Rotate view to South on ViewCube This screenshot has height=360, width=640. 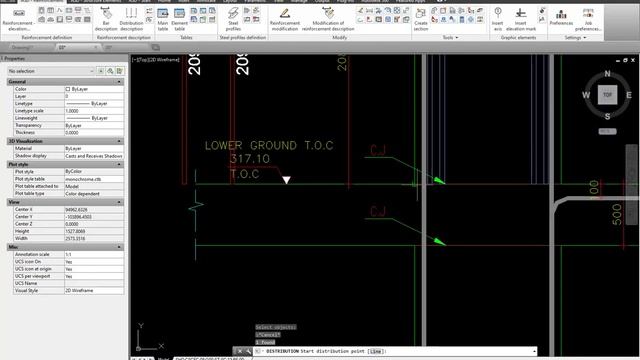click(607, 116)
